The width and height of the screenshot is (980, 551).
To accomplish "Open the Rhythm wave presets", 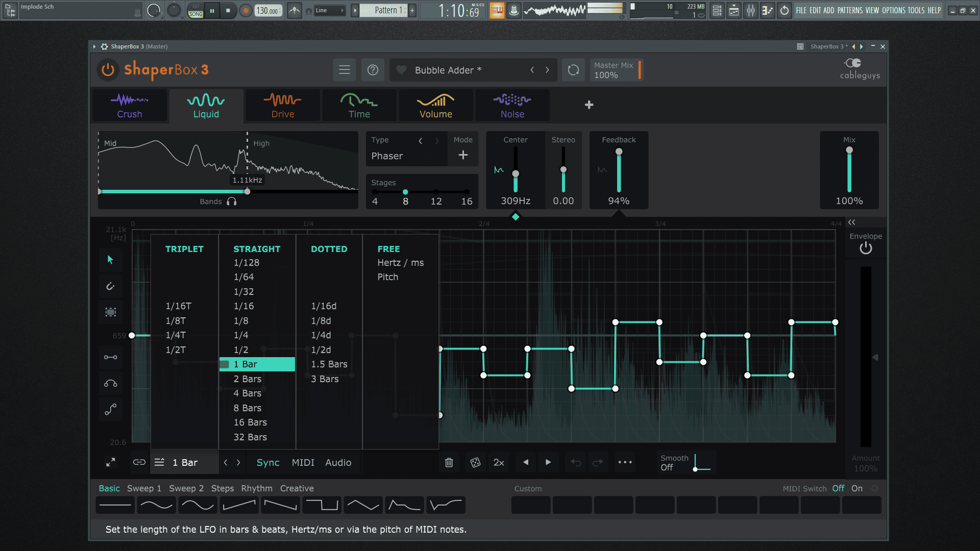I will pos(257,488).
